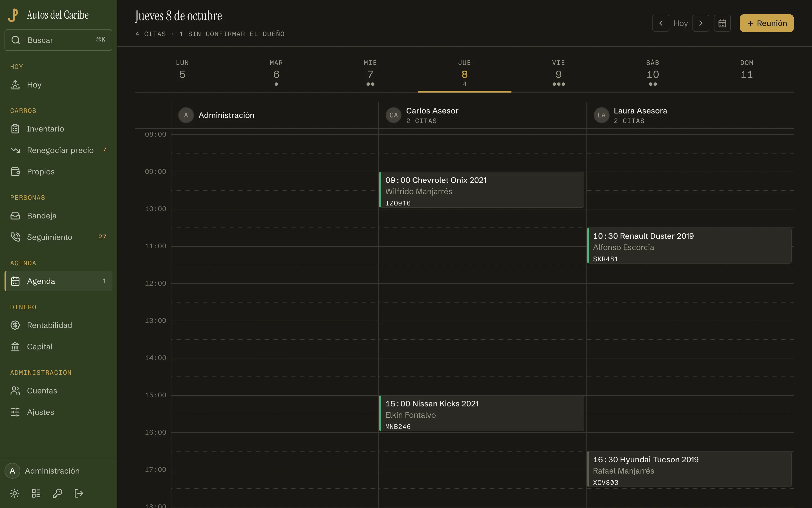This screenshot has width=812, height=508.
Task: Click the Autos del Caribe logo
Action: coord(13,15)
